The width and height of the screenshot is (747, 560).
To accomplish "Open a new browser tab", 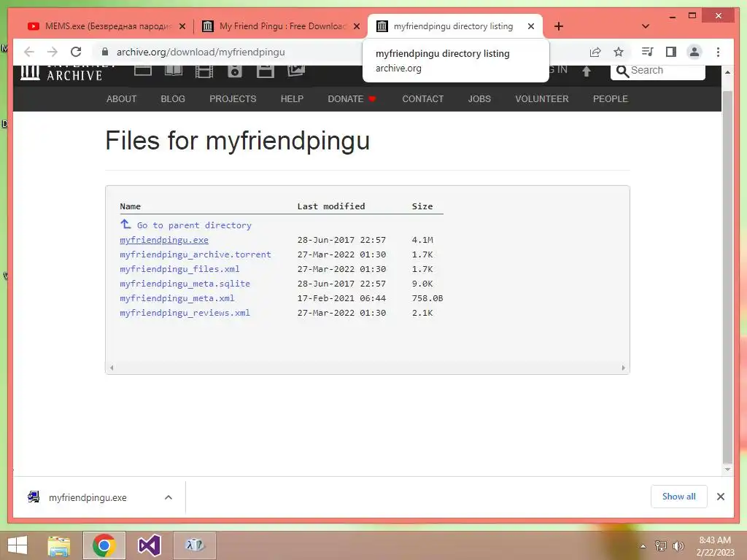I will tap(559, 26).
